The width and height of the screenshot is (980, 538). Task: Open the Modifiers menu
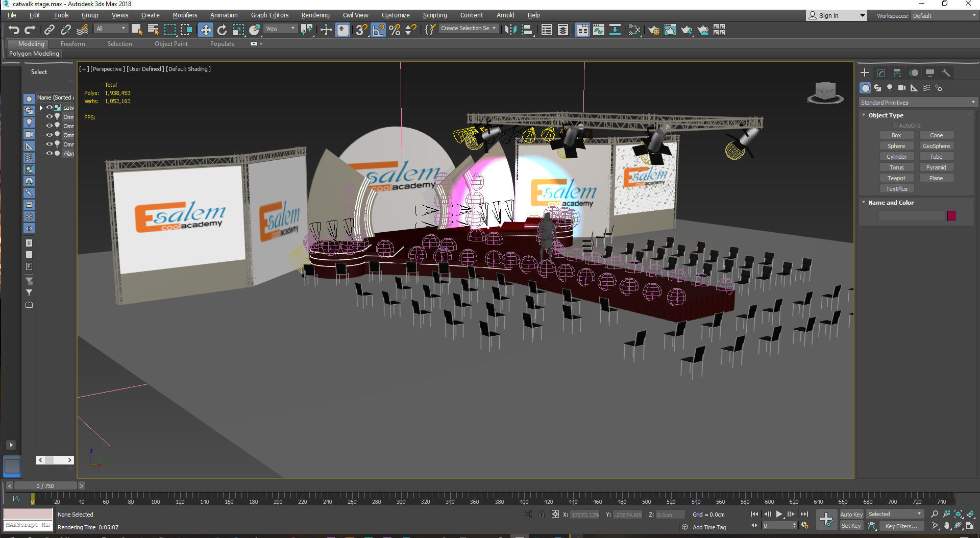185,15
